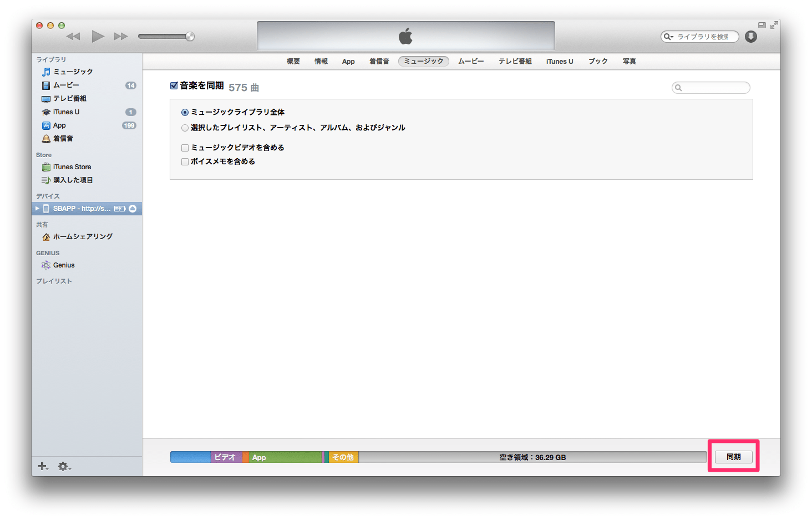Select 選択したプレイリスト radio button option
Image resolution: width=812 pixels, height=520 pixels.
click(185, 128)
